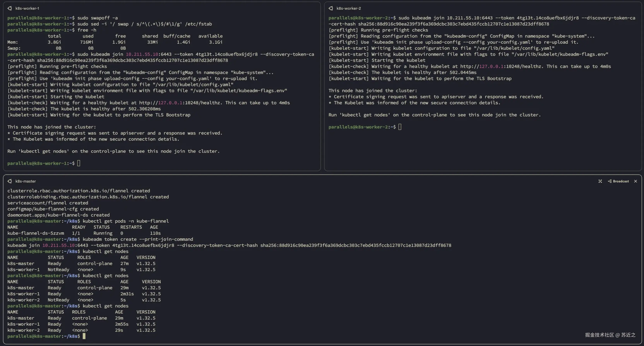This screenshot has width=644, height=346.
Task: Focus the k8s-worker-1 prompt cursor
Action: click(79, 163)
